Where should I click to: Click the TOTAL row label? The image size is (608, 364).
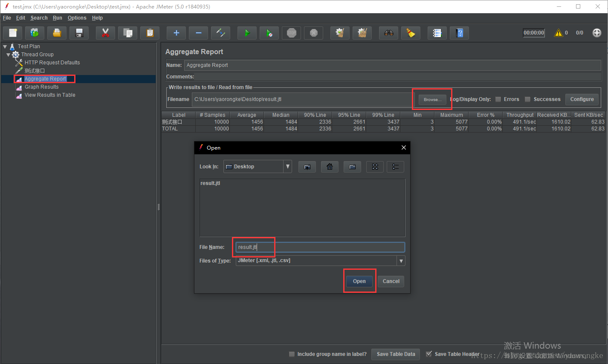pos(170,129)
